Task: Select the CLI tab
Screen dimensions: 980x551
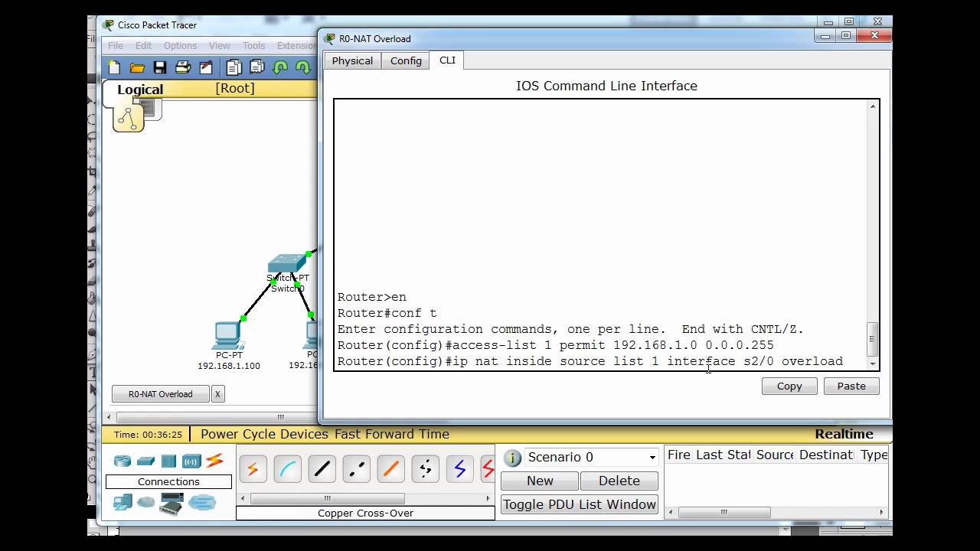Action: (447, 60)
